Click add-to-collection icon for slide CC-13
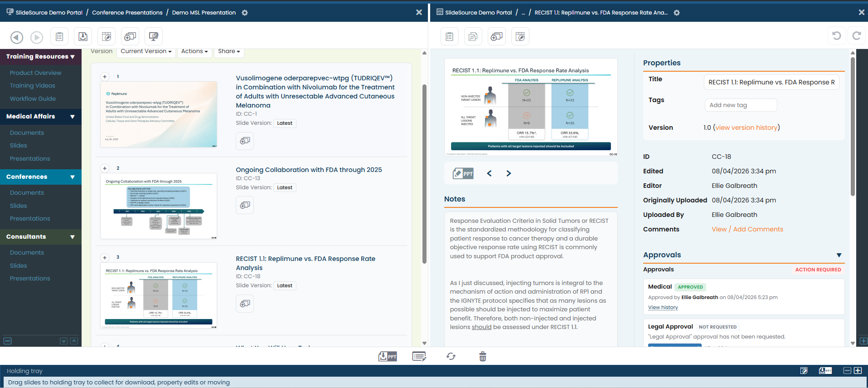This screenshot has width=868, height=388. pos(245,205)
